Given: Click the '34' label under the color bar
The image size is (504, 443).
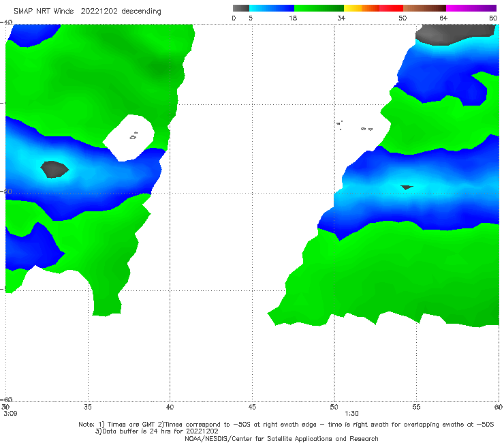Looking at the screenshot, I should [x=341, y=18].
